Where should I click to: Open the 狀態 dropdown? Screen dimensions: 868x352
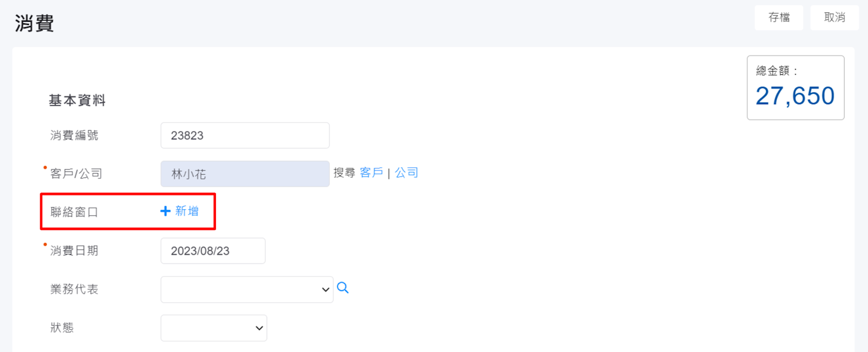pos(214,328)
